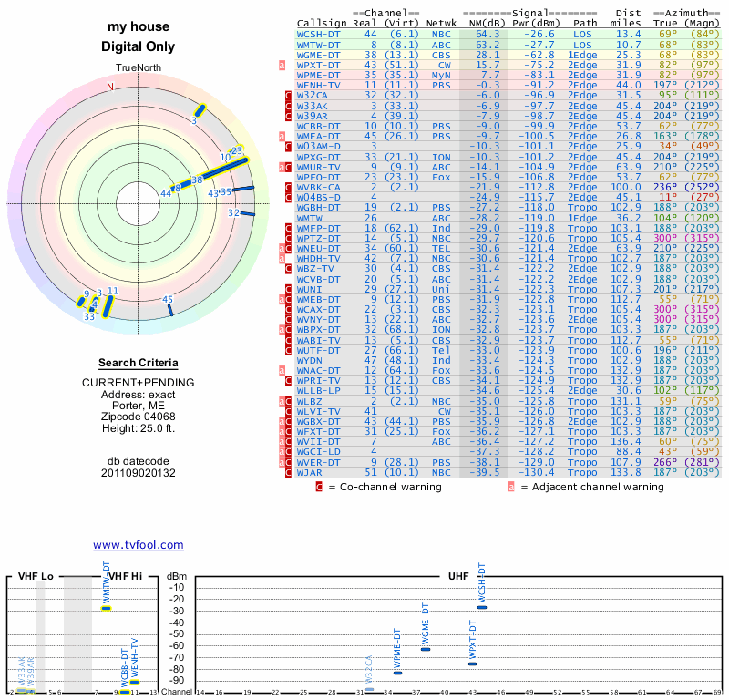
Task: Click the WENH-TV callsign in the table
Action: click(x=319, y=85)
